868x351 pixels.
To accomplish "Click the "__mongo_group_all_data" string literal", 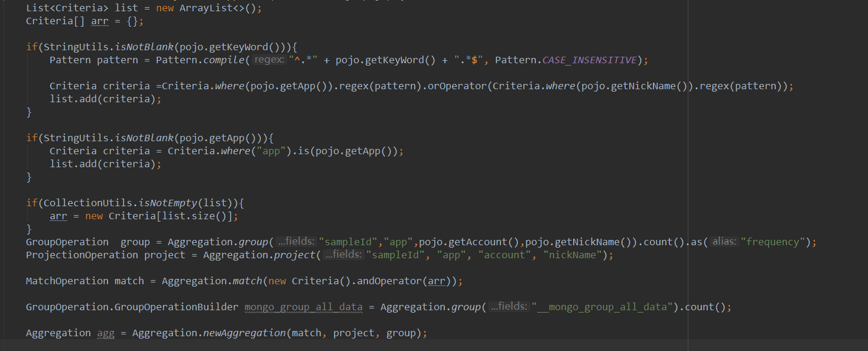I will coord(602,307).
